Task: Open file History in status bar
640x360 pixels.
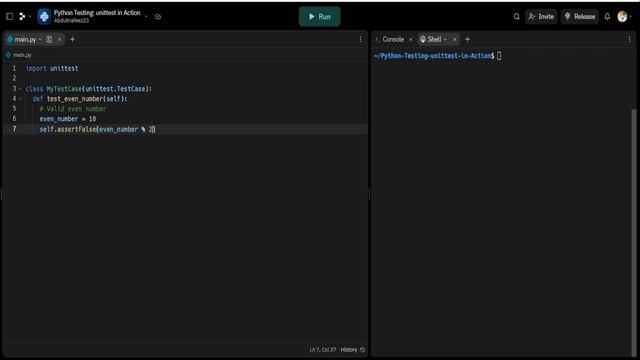Action: [353, 350]
